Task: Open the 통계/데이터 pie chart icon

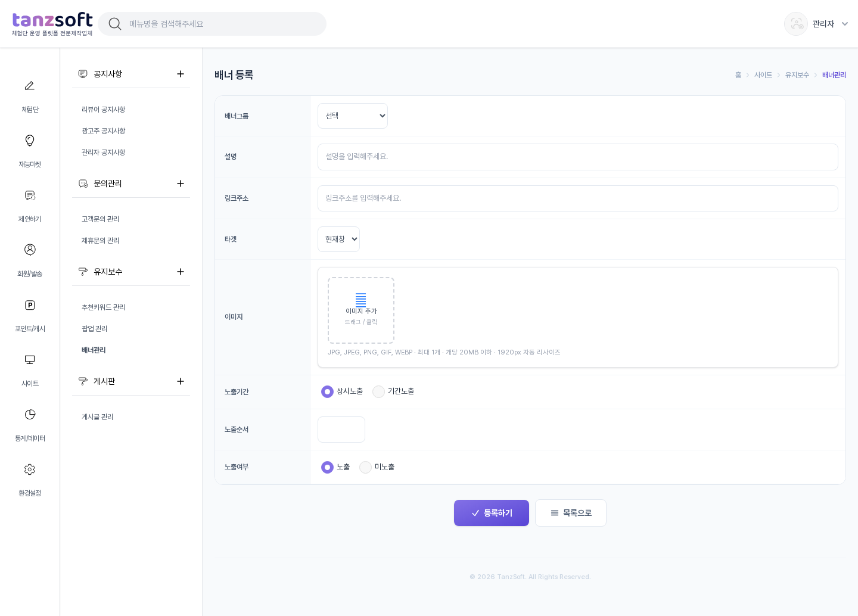Action: 29,415
